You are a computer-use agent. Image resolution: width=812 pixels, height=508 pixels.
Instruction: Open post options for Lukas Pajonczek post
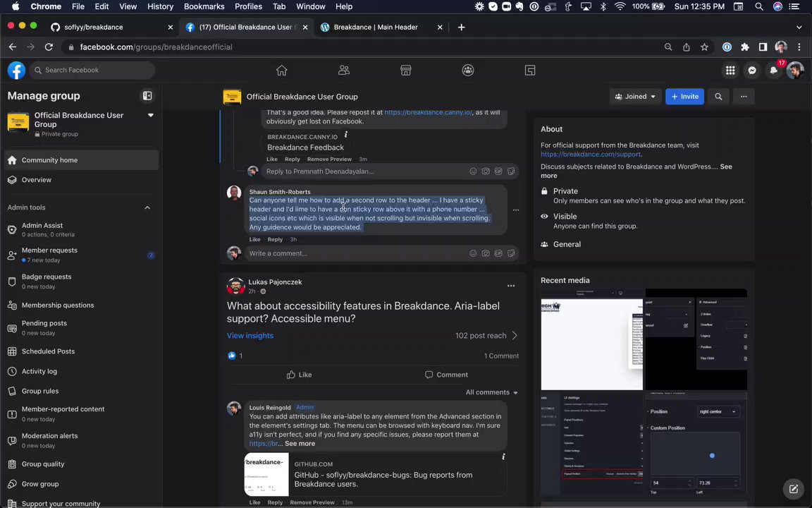click(x=511, y=286)
